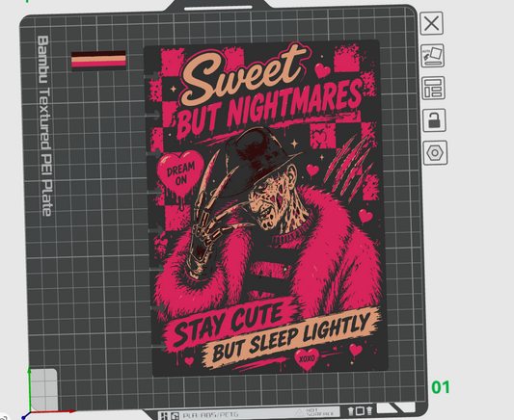The height and width of the screenshot is (420, 514).
Task: Click the auto-orient plate icon
Action: [433, 56]
